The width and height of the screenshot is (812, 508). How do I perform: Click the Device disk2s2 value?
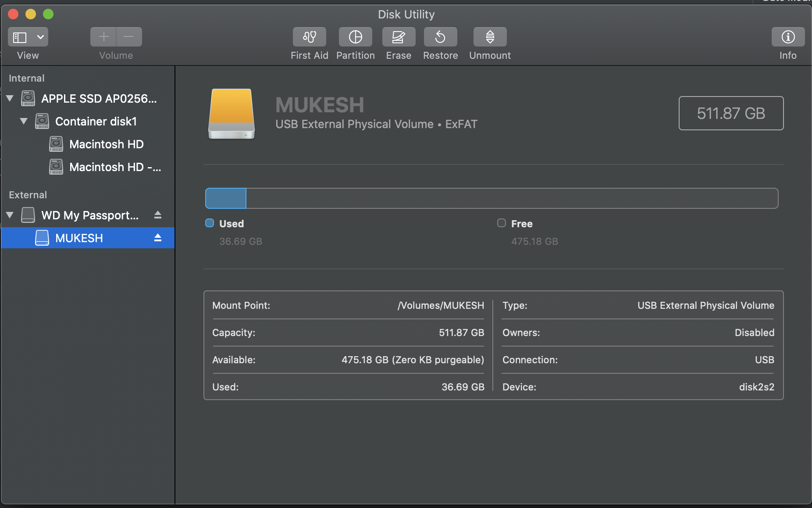pyautogui.click(x=757, y=387)
